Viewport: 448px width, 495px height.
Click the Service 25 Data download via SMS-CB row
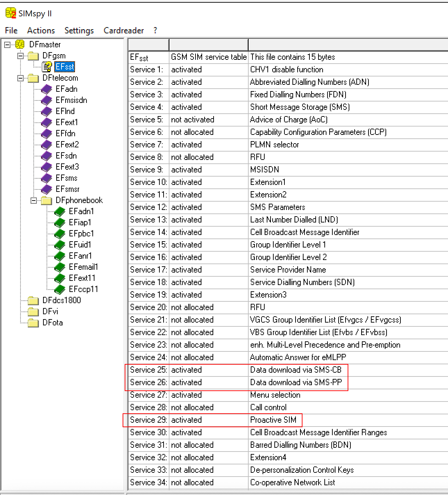[296, 370]
